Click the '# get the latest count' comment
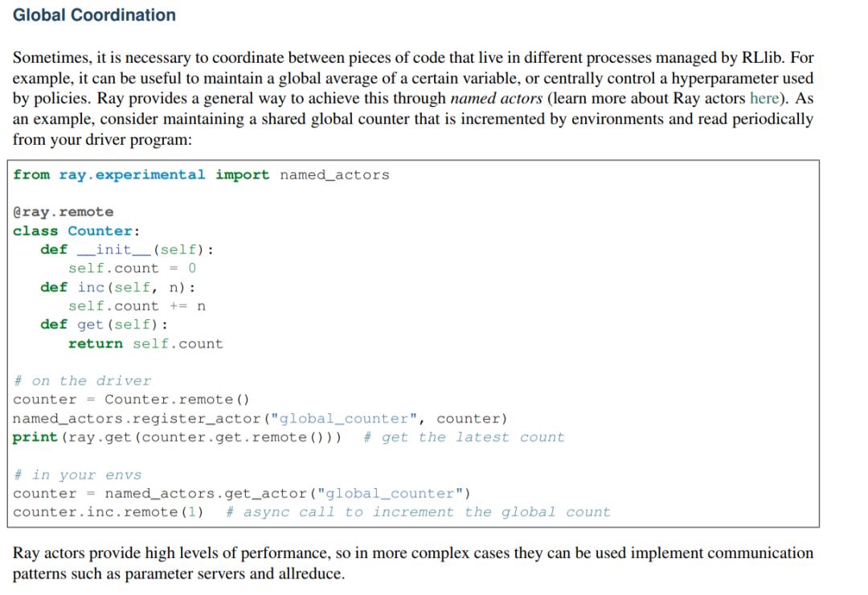868x595 pixels. tap(464, 437)
